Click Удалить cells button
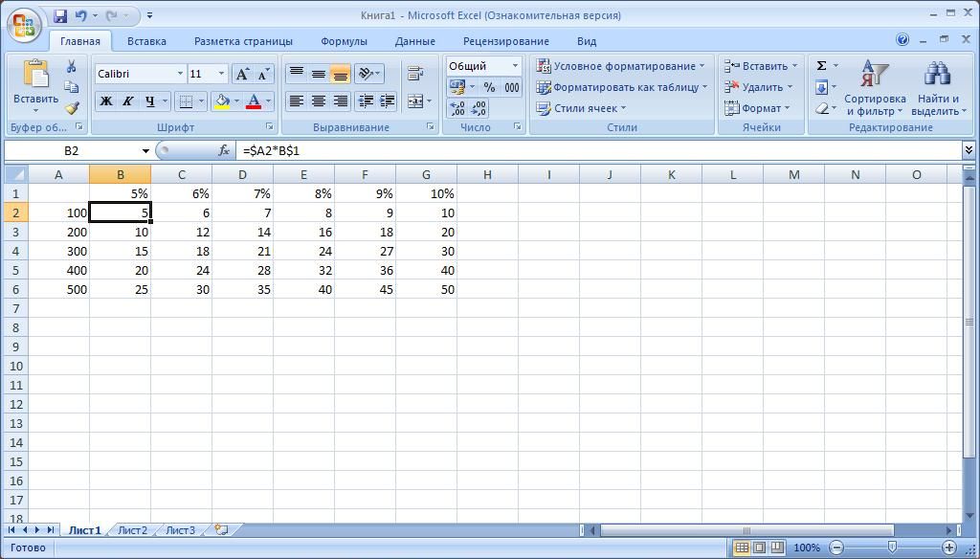 click(x=758, y=87)
